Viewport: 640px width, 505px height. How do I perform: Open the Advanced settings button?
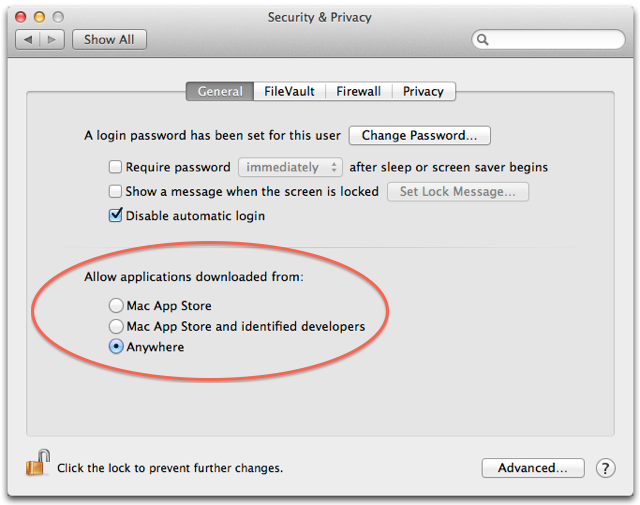coord(533,468)
